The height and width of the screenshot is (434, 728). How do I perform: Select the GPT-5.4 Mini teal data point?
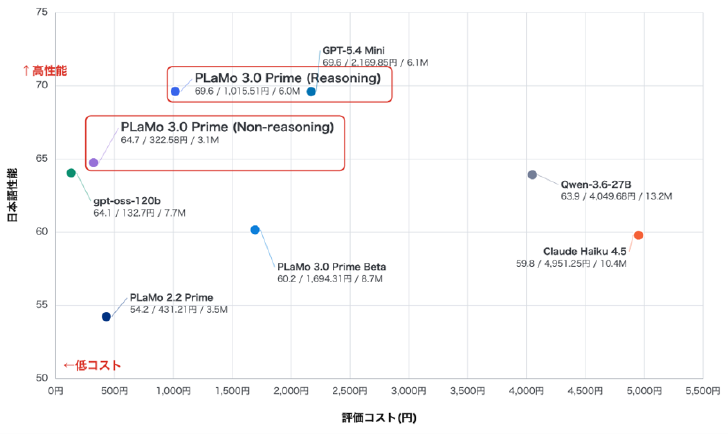tap(311, 91)
